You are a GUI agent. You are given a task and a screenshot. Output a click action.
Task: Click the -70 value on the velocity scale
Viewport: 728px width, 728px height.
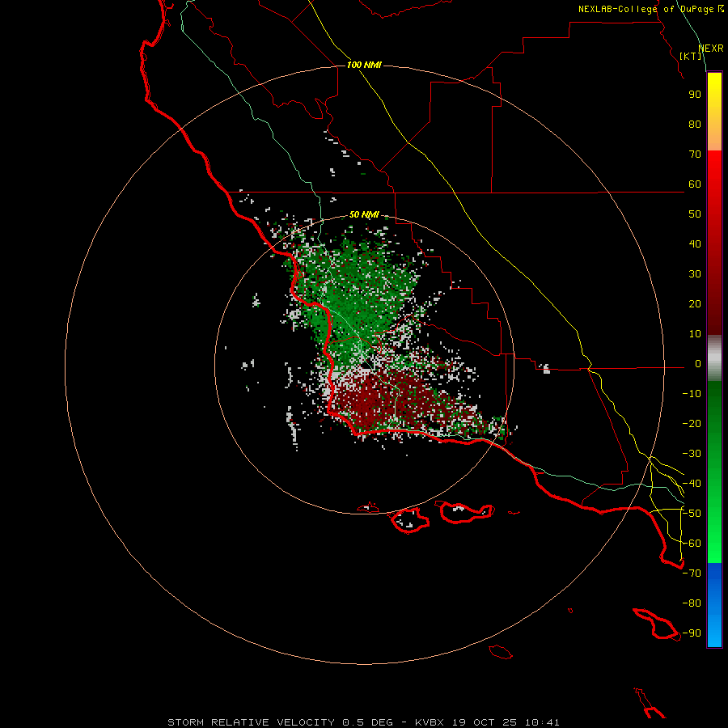[692, 574]
